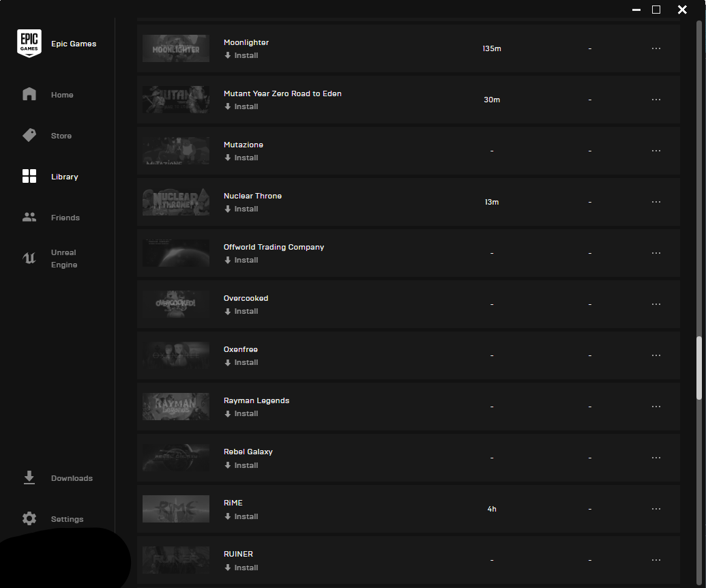
Task: Open the more options for Offworld Trading Company
Action: (656, 253)
